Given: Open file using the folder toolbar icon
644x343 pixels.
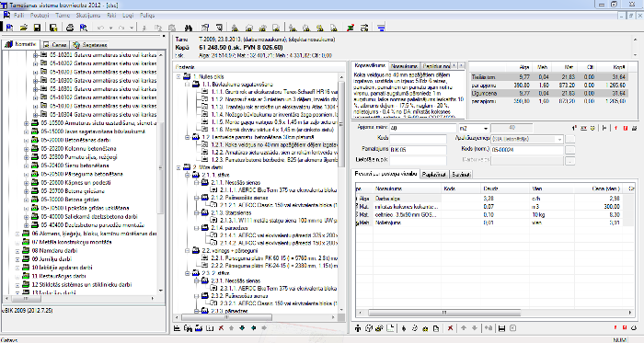Looking at the screenshot, I should 24,28.
